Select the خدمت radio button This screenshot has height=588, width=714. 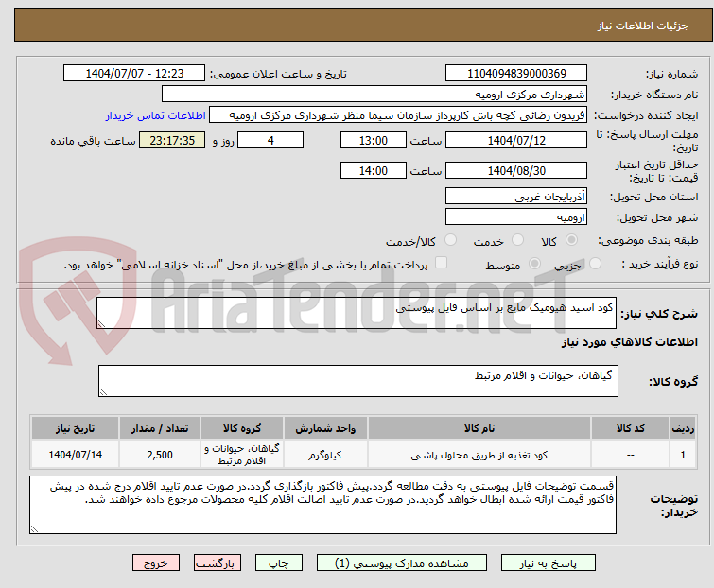point(517,240)
